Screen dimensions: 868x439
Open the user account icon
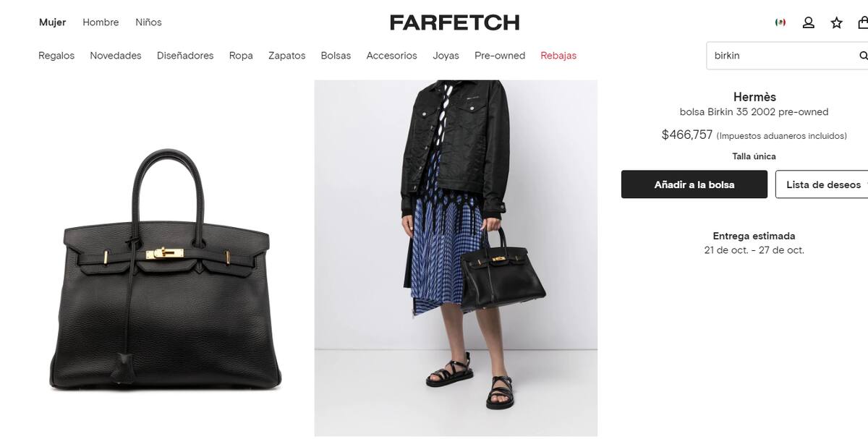[809, 22]
